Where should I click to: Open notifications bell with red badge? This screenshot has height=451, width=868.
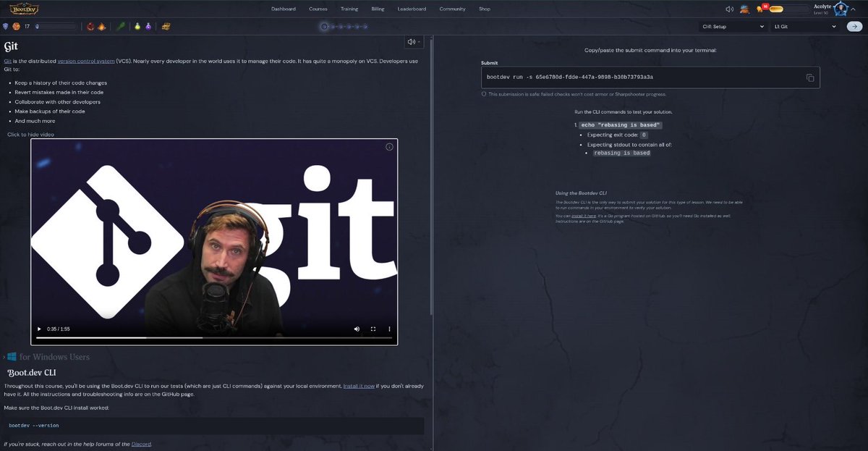pyautogui.click(x=760, y=9)
